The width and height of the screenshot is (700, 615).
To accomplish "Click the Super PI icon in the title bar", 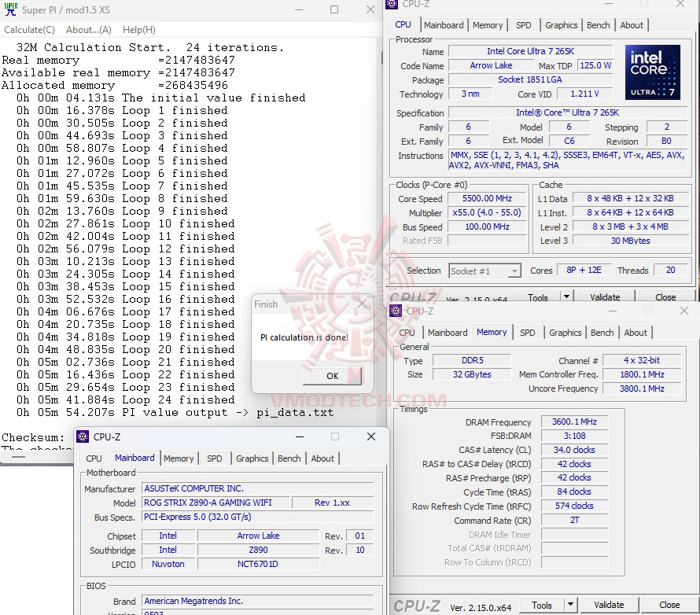I will tap(10, 9).
